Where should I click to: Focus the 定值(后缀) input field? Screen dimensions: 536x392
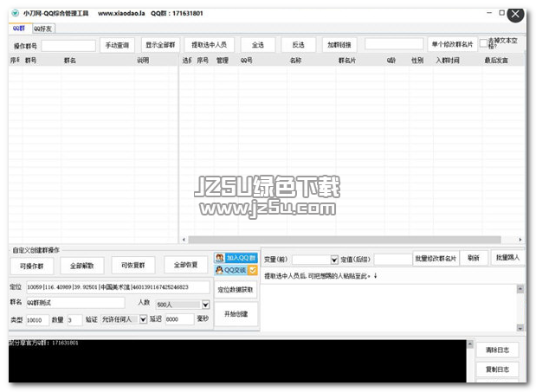pyautogui.click(x=393, y=260)
